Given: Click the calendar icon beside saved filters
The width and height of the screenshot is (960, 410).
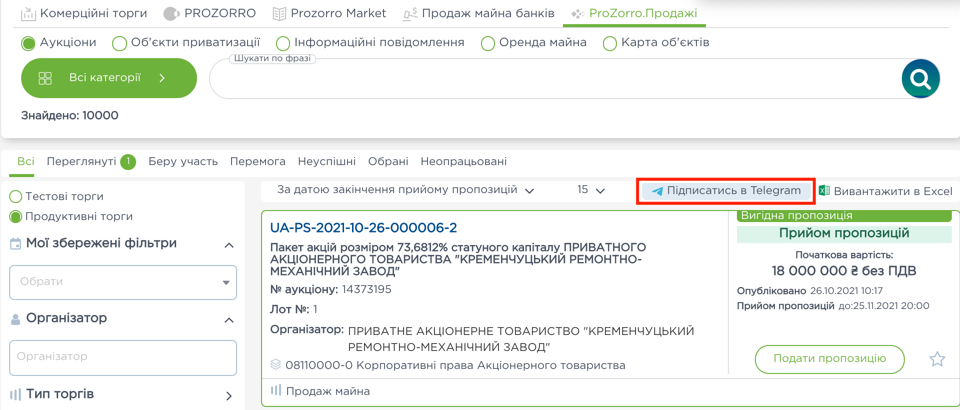Looking at the screenshot, I should (x=16, y=243).
